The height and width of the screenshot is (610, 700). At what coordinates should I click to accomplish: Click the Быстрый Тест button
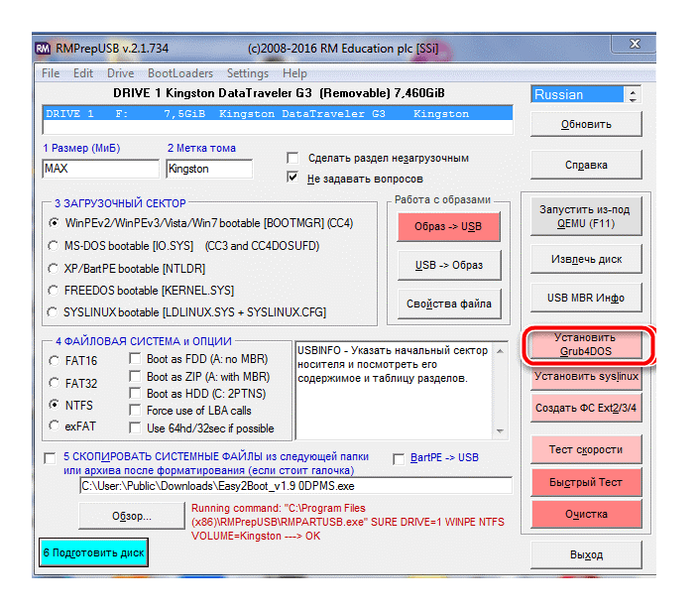click(x=586, y=482)
